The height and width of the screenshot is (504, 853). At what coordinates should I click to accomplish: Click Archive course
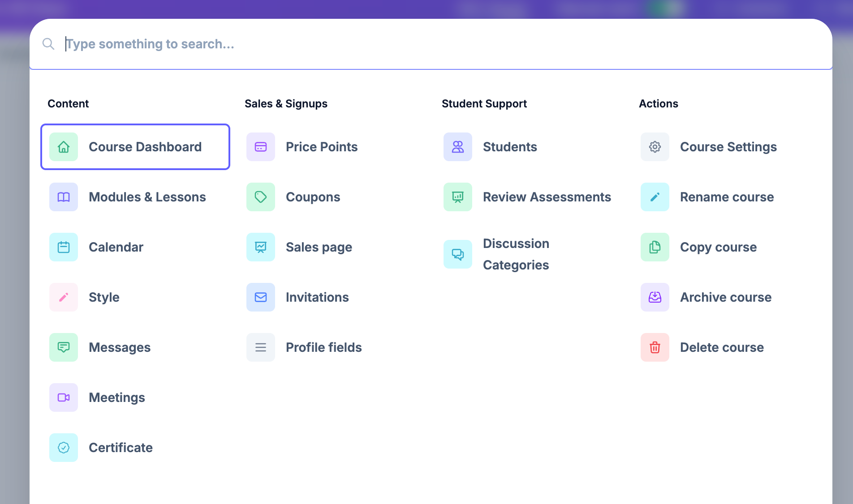[x=725, y=297]
